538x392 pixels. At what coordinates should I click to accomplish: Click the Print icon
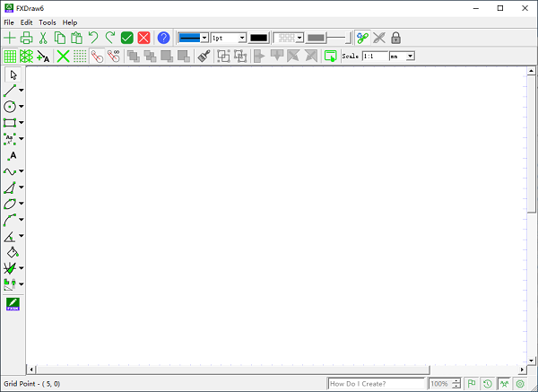click(26, 38)
